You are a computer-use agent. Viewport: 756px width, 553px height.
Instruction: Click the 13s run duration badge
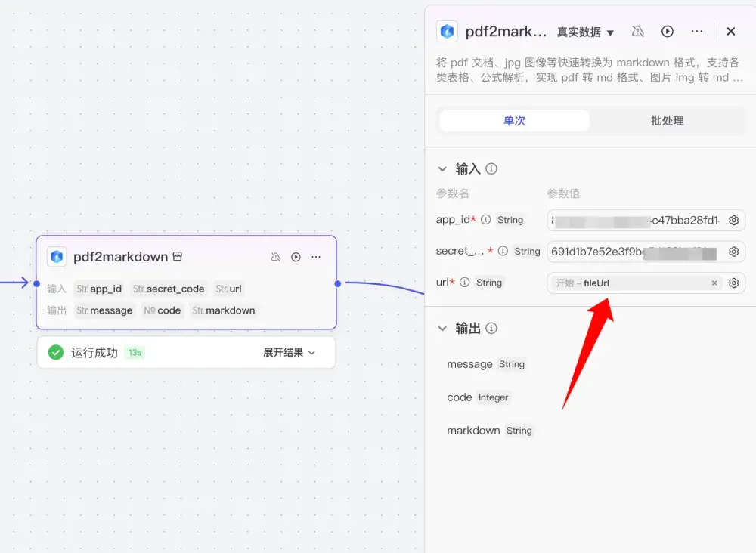click(135, 352)
